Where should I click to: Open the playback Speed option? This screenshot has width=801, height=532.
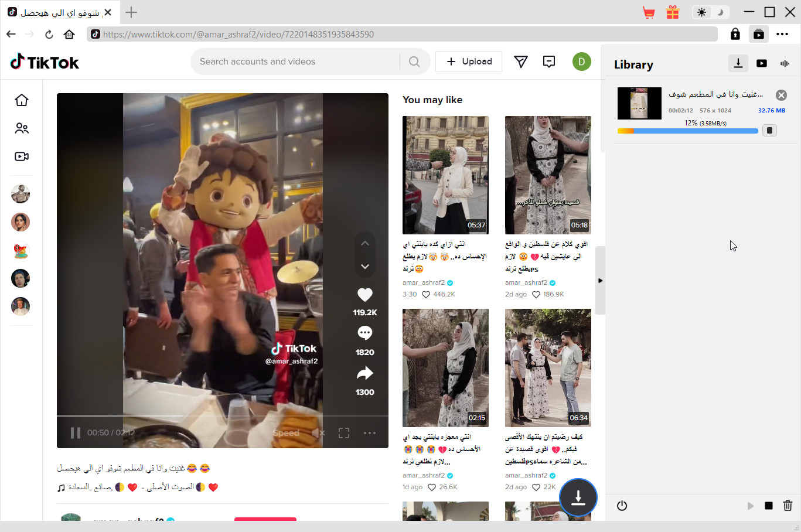286,433
